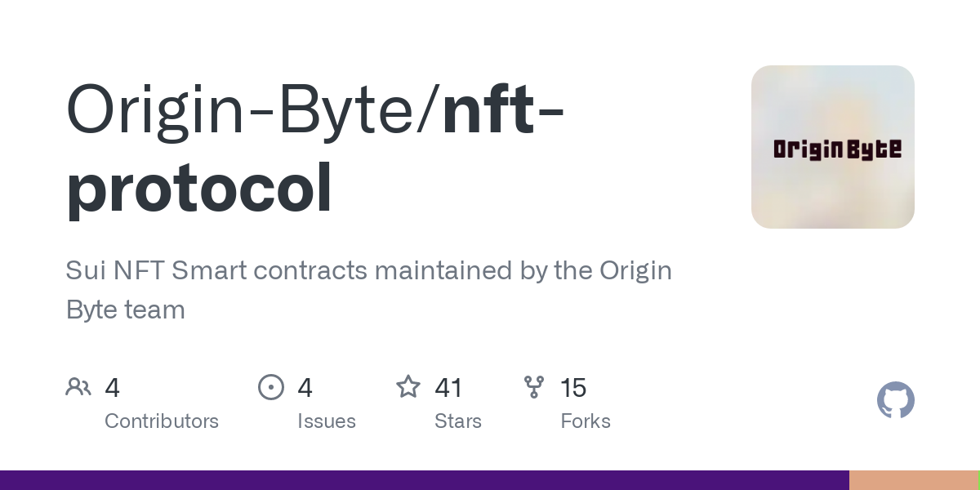This screenshot has height=490, width=980.
Task: Click the GitHub Octocat logo
Action: (x=896, y=400)
